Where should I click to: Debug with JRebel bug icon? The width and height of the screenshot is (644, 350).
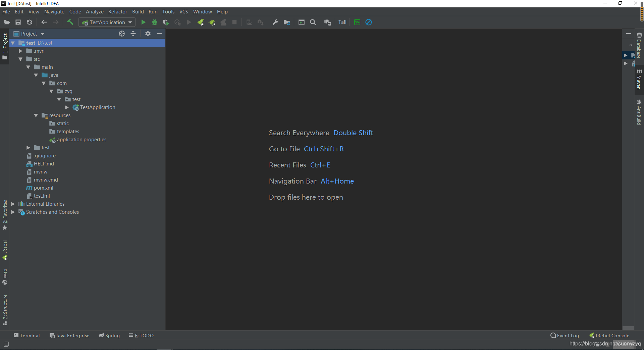(x=212, y=22)
